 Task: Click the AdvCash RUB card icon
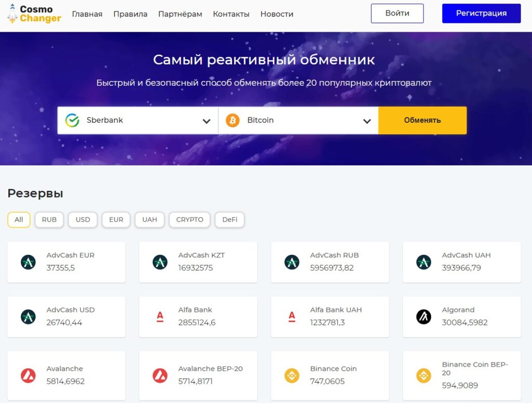pos(292,262)
